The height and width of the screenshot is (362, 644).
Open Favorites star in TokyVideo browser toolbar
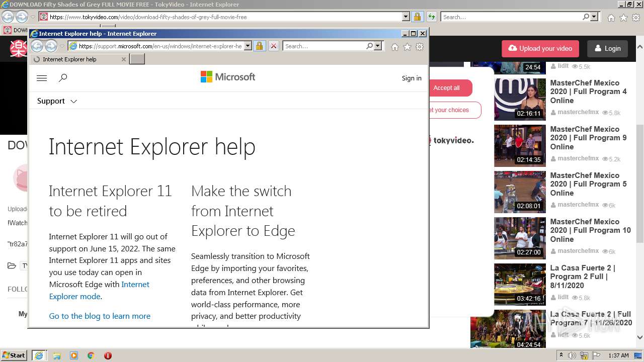point(623,18)
